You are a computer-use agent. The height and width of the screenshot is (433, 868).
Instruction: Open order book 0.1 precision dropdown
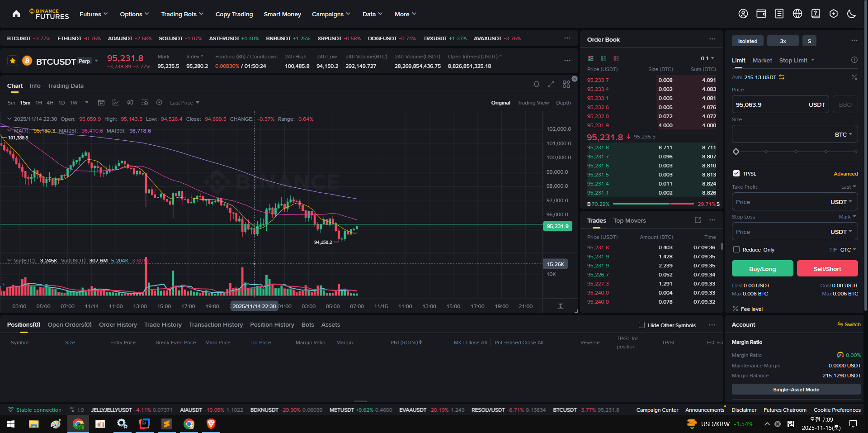pos(708,58)
